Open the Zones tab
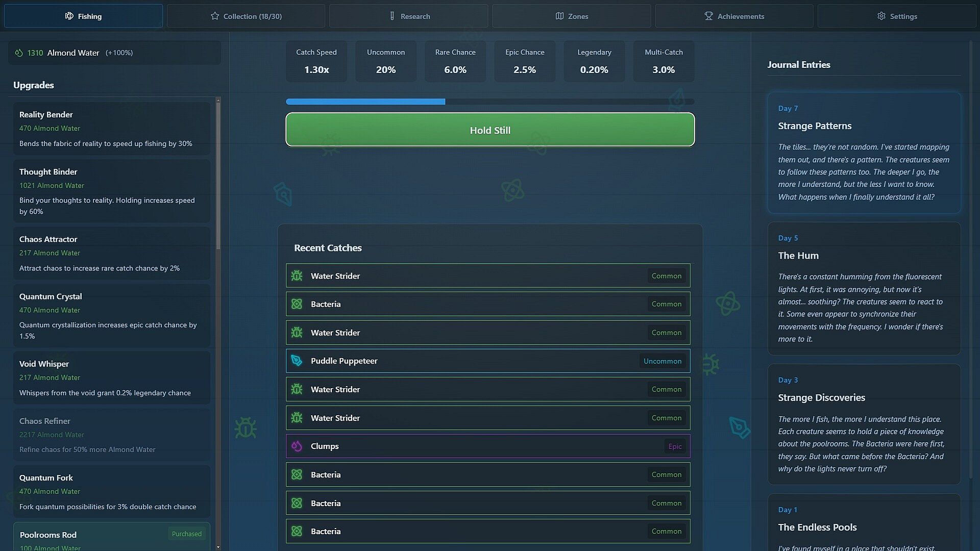980x551 pixels. [x=571, y=16]
